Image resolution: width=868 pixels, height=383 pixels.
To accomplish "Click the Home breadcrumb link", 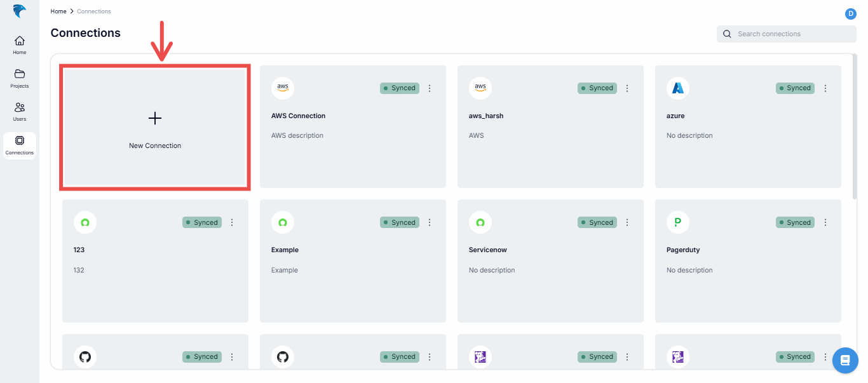I will pyautogui.click(x=58, y=11).
